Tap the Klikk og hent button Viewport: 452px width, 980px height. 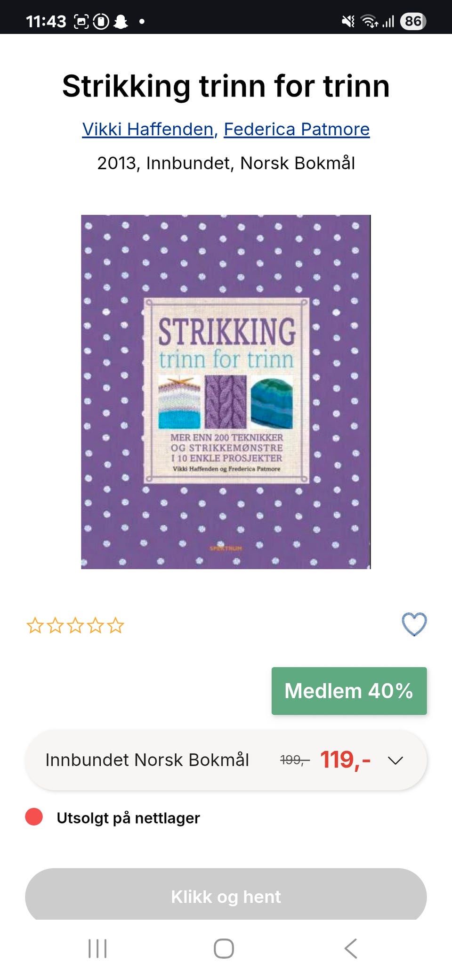pyautogui.click(x=226, y=894)
